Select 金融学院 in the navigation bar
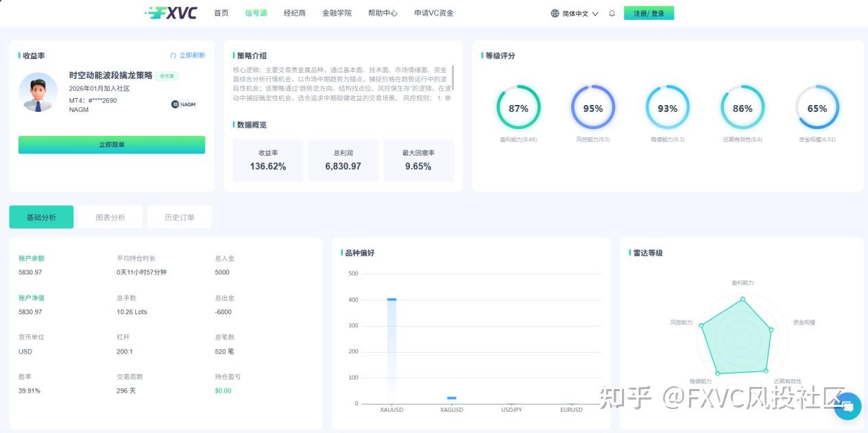The image size is (868, 433). tap(337, 12)
